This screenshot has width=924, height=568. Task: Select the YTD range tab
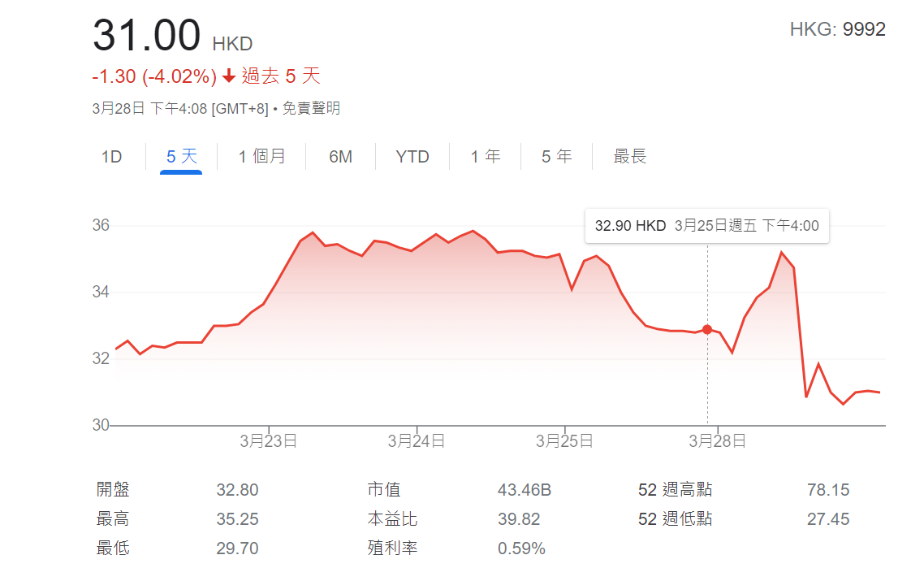point(412,157)
